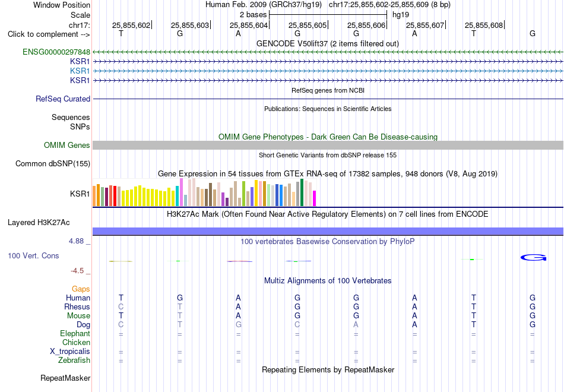The height and width of the screenshot is (392, 564).
Task: Open the 100 Vert. Cons track label
Action: (x=33, y=256)
